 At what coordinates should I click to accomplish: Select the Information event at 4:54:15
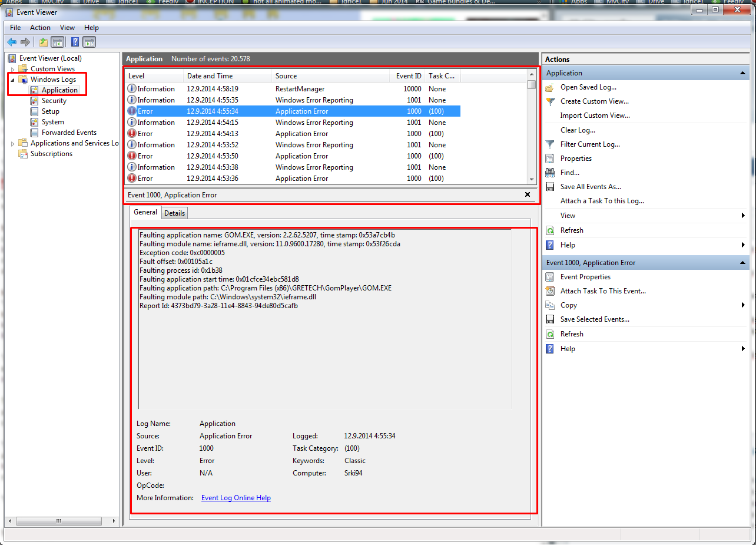coord(293,123)
